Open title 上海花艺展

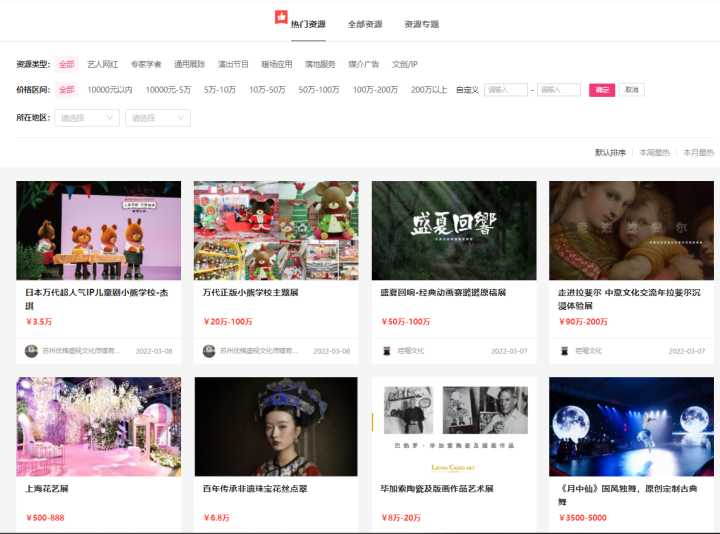click(x=46, y=489)
